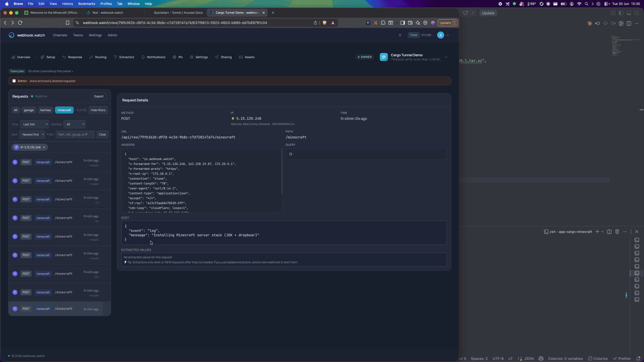Switch to the Welcome to the Minecraft Official tab

point(52,12)
